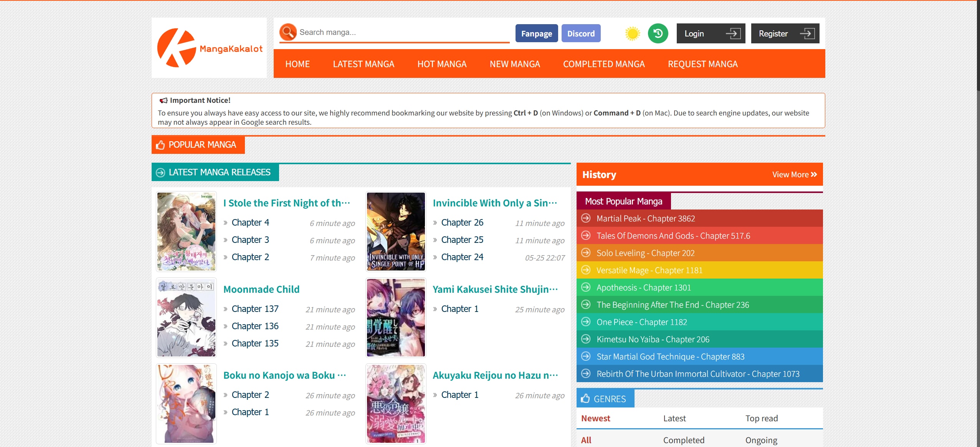Click the arrow icon beside Rebirth Of The Urban Immortal Cultivator
The height and width of the screenshot is (447, 980).
[586, 374]
